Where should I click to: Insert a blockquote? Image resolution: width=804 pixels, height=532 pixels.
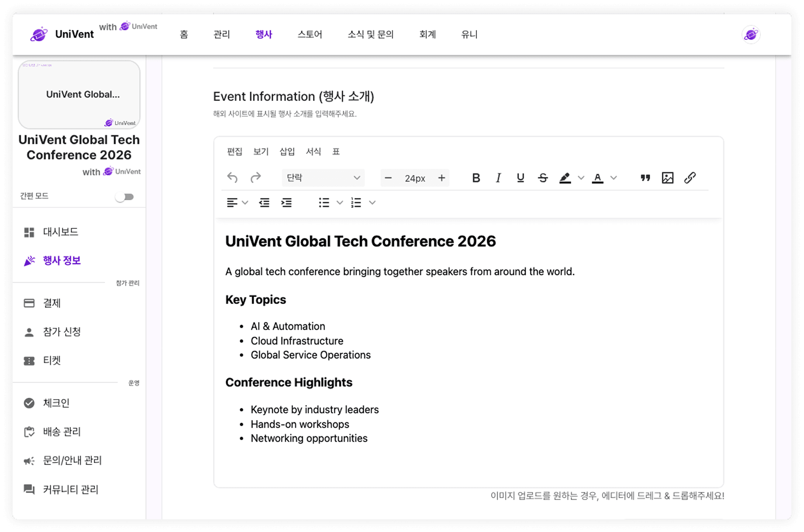[x=645, y=178]
